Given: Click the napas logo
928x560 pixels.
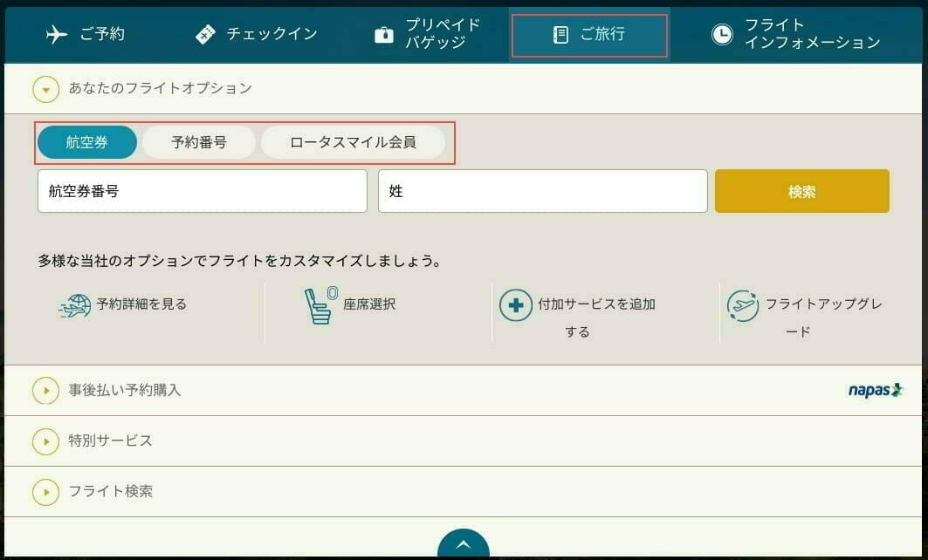Looking at the screenshot, I should click(x=876, y=390).
